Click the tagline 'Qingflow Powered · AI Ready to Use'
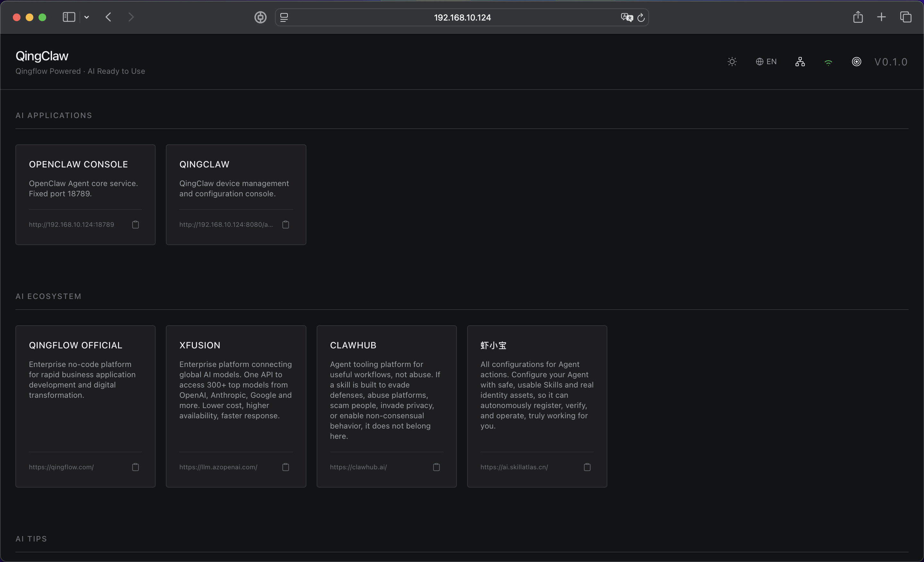The image size is (924, 562). [x=80, y=71]
